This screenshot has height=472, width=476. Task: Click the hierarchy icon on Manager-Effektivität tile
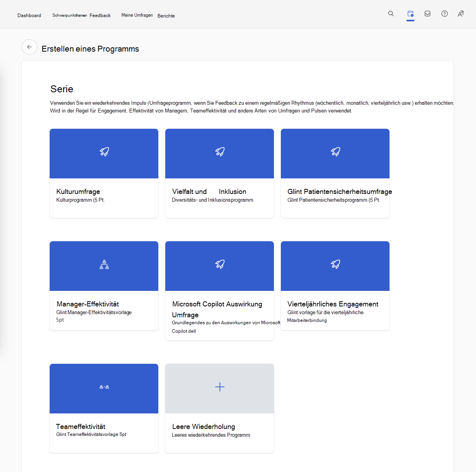pyautogui.click(x=104, y=265)
